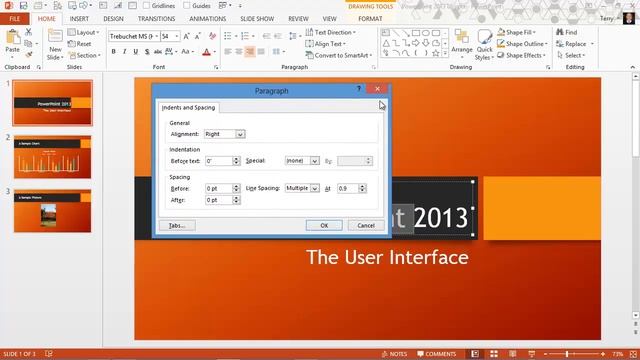
Task: Switch to Reading View in status bar
Action: (513, 354)
